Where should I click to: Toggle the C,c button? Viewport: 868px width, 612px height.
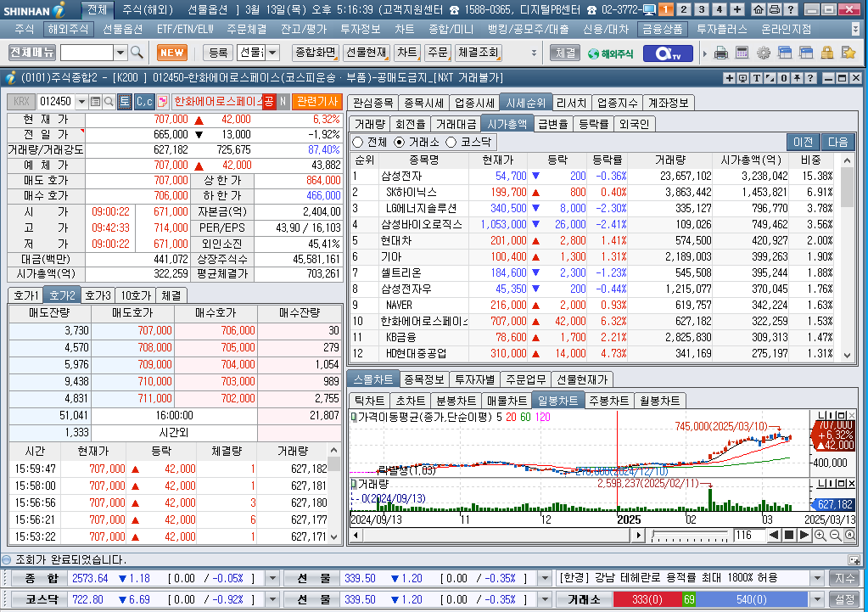(144, 101)
